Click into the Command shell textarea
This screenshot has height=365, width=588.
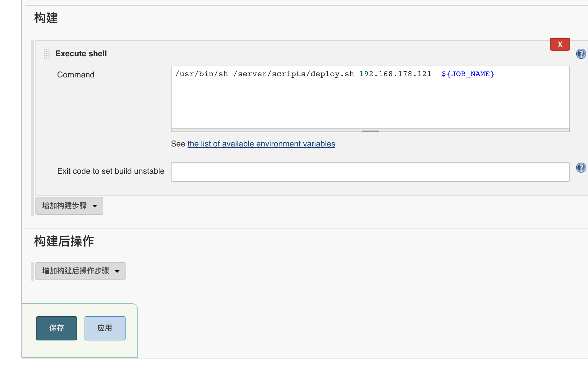(370, 97)
